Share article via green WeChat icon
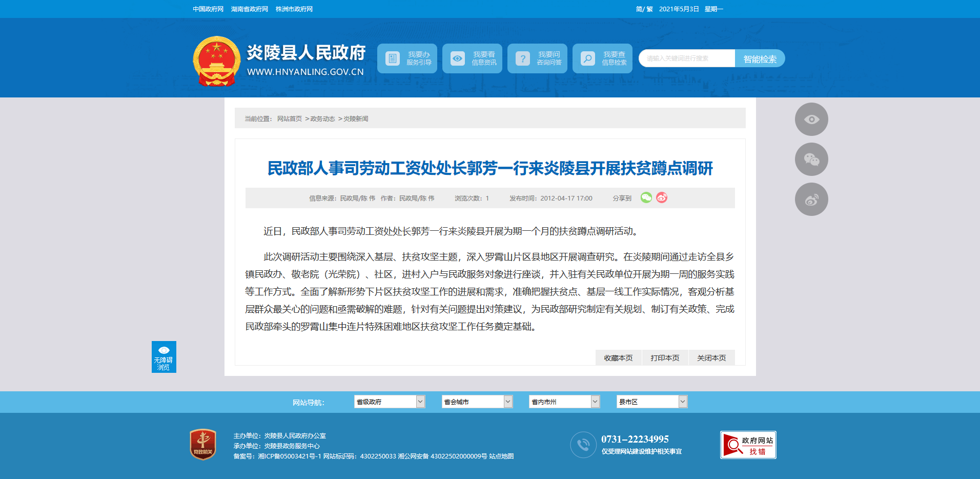The width and height of the screenshot is (980, 479). pos(646,198)
